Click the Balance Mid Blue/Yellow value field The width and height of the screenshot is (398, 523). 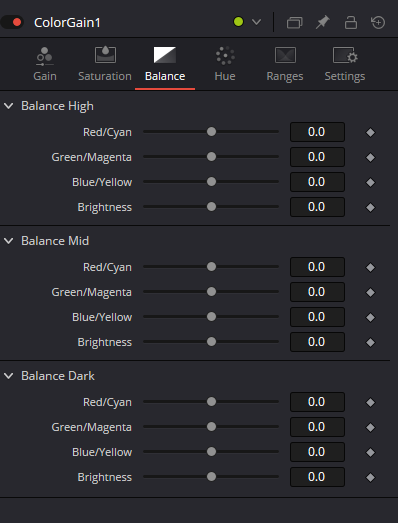317,317
